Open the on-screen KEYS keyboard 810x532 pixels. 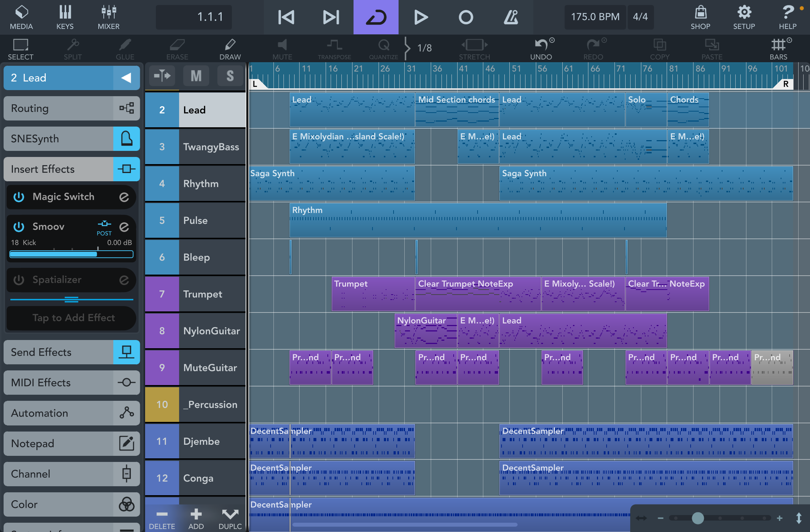[x=65, y=17]
